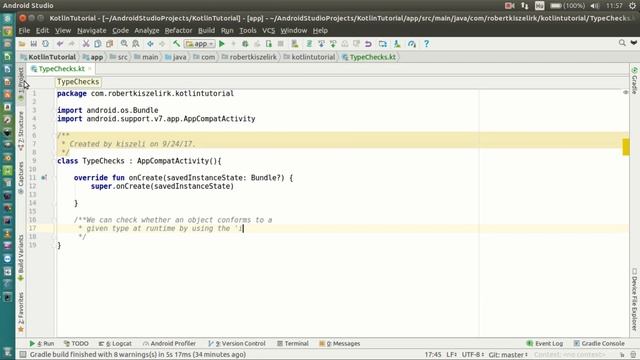Viewport: 640px width, 360px height.
Task: Toggle the Structure tool window
Action: click(21, 131)
